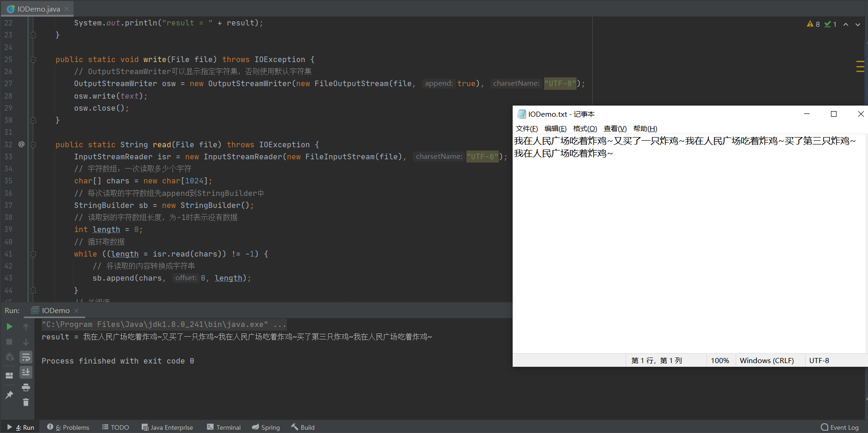This screenshot has height=433, width=868.
Task: Open Notepad 文件(F) menu
Action: [x=527, y=129]
